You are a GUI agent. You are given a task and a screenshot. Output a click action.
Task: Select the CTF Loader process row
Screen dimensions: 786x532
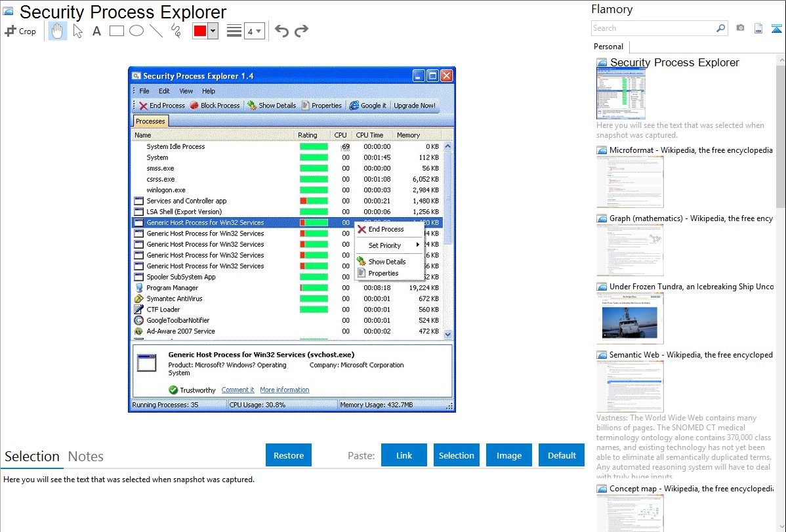pos(287,310)
